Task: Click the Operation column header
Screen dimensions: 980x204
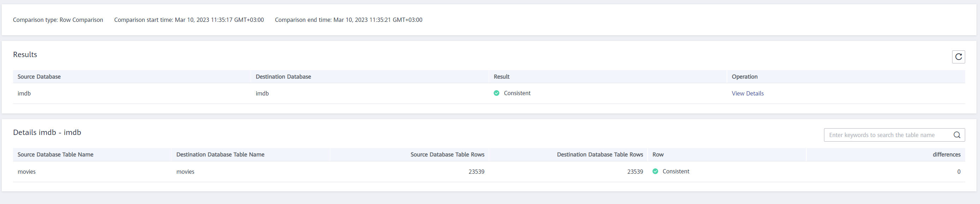Action: pos(745,77)
